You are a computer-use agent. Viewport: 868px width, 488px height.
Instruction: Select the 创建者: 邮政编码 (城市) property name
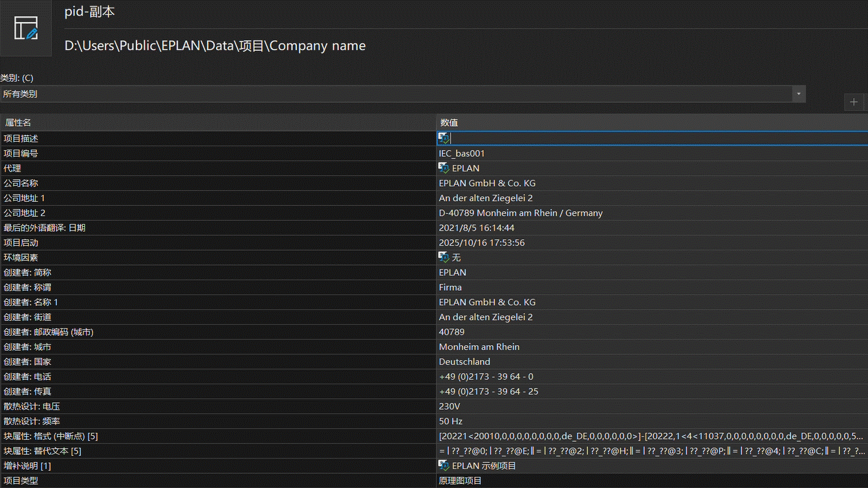pos(49,332)
